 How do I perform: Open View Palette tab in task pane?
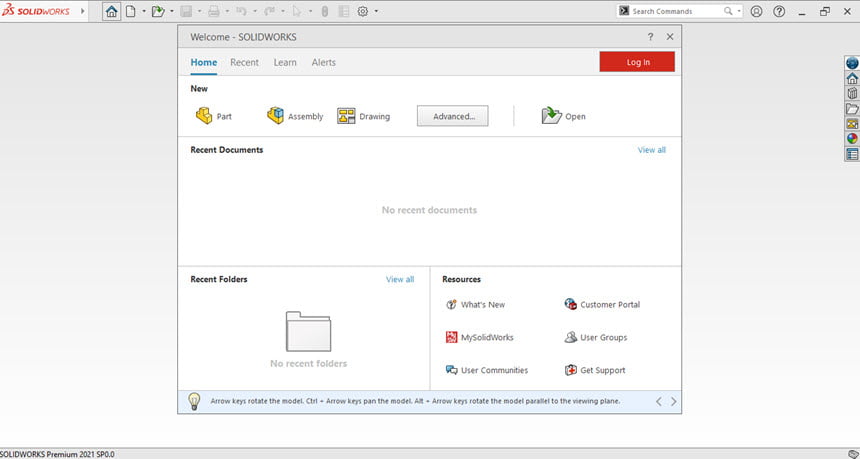click(x=852, y=124)
